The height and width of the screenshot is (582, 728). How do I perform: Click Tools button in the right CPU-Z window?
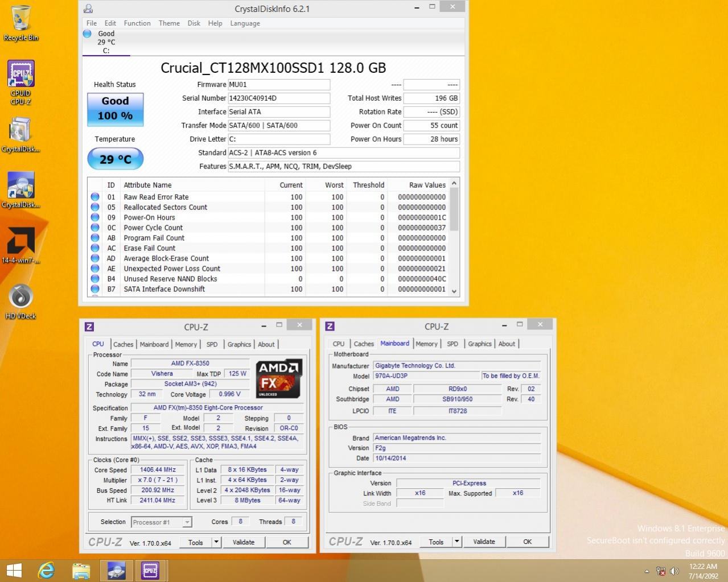436,542
